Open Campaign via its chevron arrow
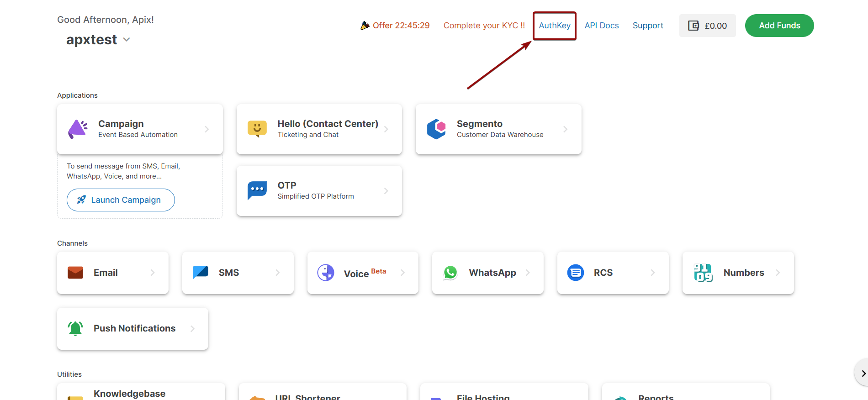 tap(207, 129)
